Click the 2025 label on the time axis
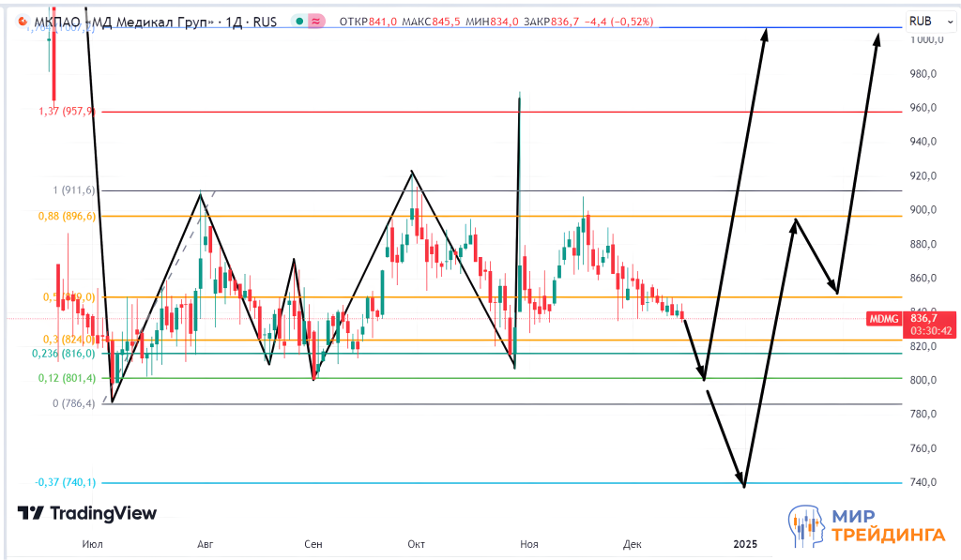Viewport: 961px width, 560px height. 745,544
